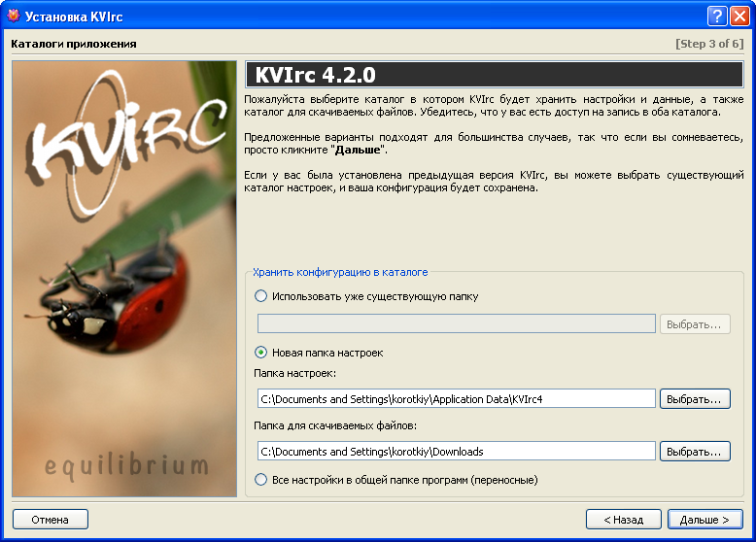Click the settings folder path input field
This screenshot has height=542, width=756.
pos(456,398)
